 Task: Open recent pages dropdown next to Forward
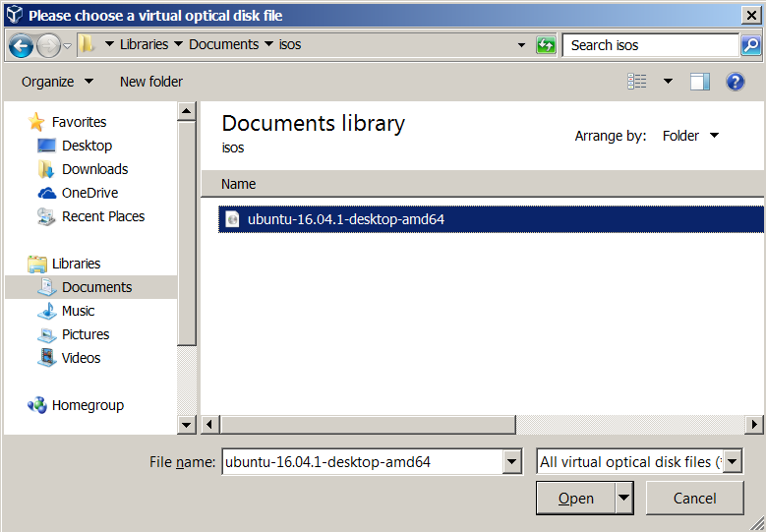[x=68, y=46]
